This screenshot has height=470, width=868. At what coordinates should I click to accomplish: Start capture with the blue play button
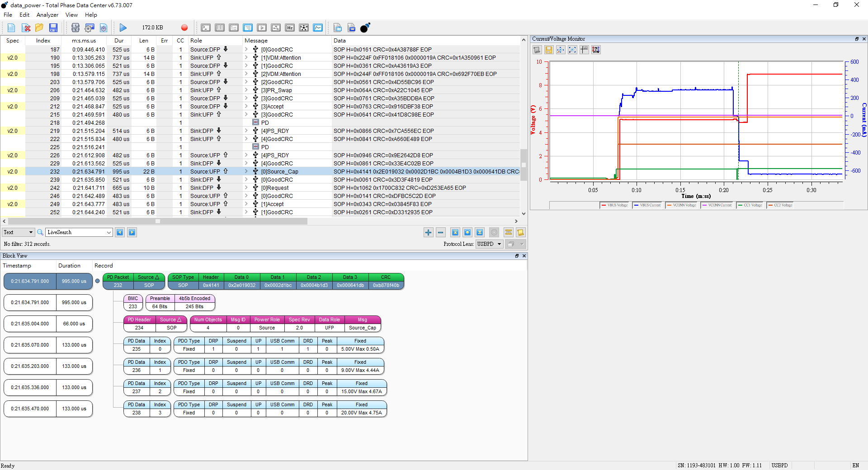click(123, 28)
